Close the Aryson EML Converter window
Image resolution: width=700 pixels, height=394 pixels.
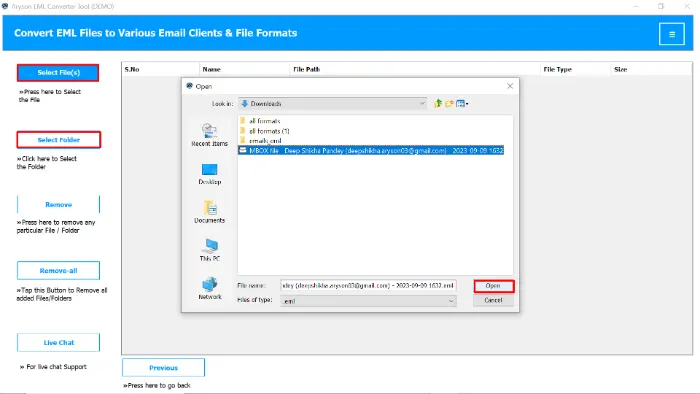click(x=687, y=6)
